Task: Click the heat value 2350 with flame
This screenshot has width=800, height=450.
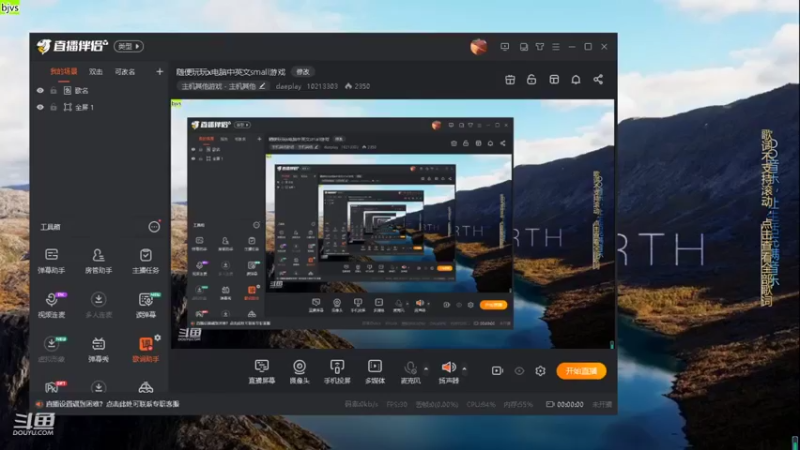Action: [x=357, y=86]
